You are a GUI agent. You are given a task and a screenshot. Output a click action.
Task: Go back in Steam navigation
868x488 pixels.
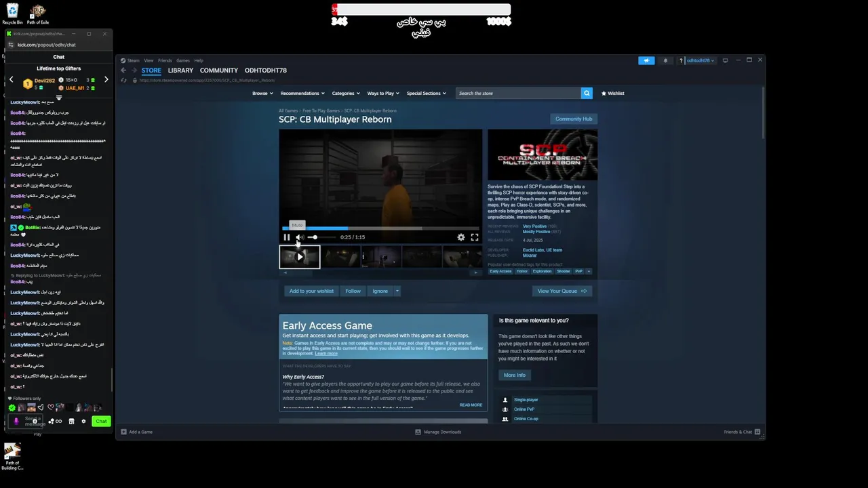click(x=123, y=70)
